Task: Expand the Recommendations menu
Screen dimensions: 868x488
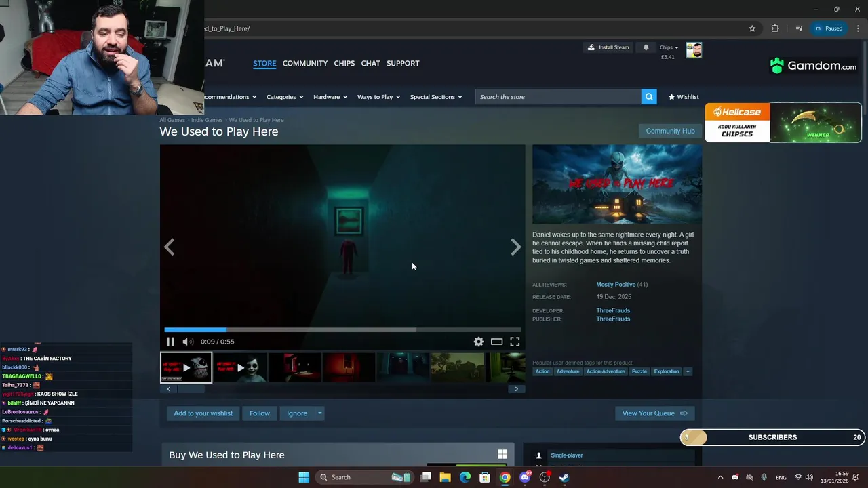Action: pos(231,97)
